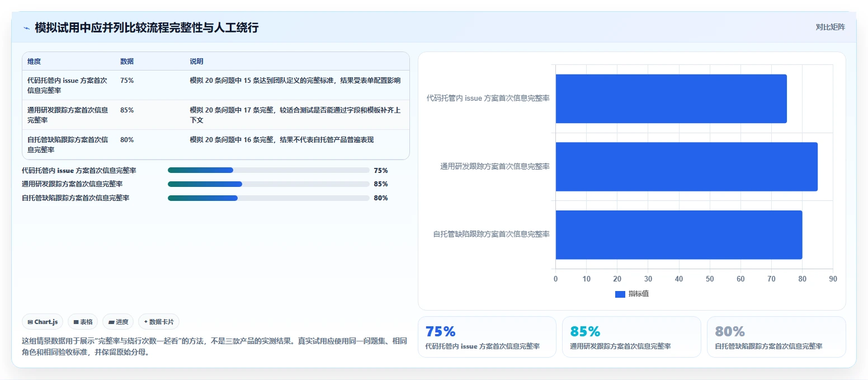Click the 维度 column header
Image resolution: width=868 pixels, height=380 pixels.
pyautogui.click(x=34, y=62)
